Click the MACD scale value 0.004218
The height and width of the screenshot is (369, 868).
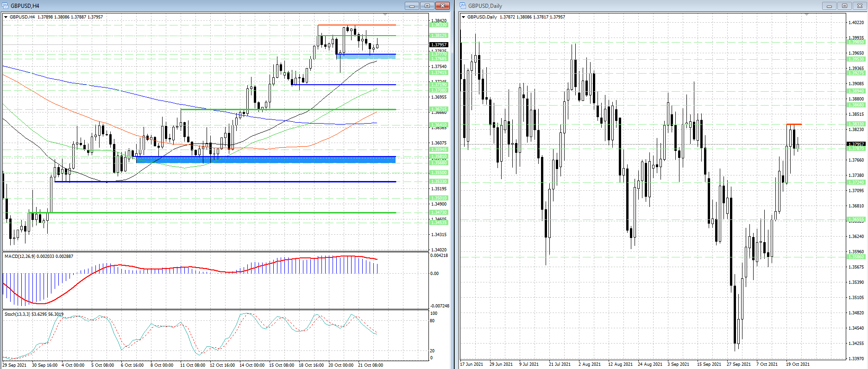(439, 256)
